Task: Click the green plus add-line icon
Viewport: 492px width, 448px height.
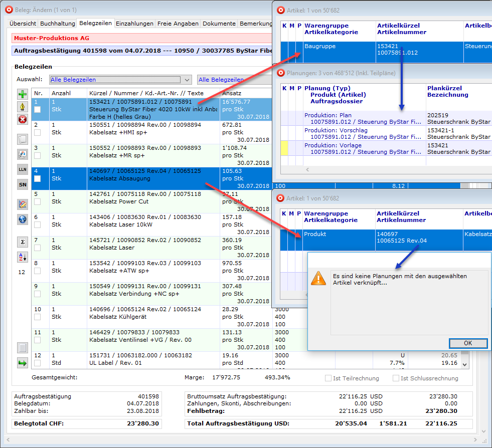Action: click(x=23, y=94)
